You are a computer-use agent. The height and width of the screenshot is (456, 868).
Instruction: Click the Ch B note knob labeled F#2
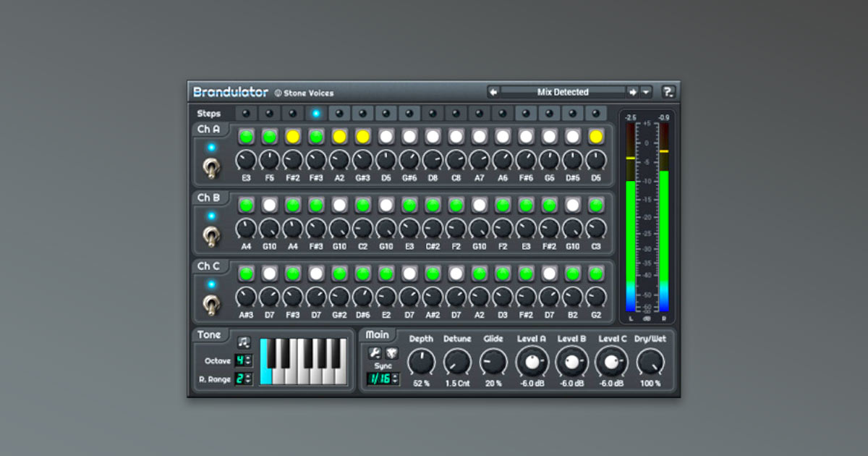[549, 229]
